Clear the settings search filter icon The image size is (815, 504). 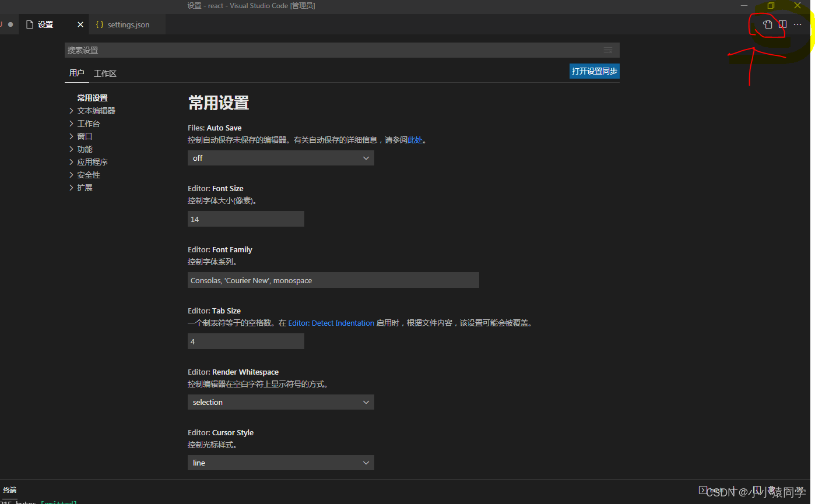click(x=608, y=50)
